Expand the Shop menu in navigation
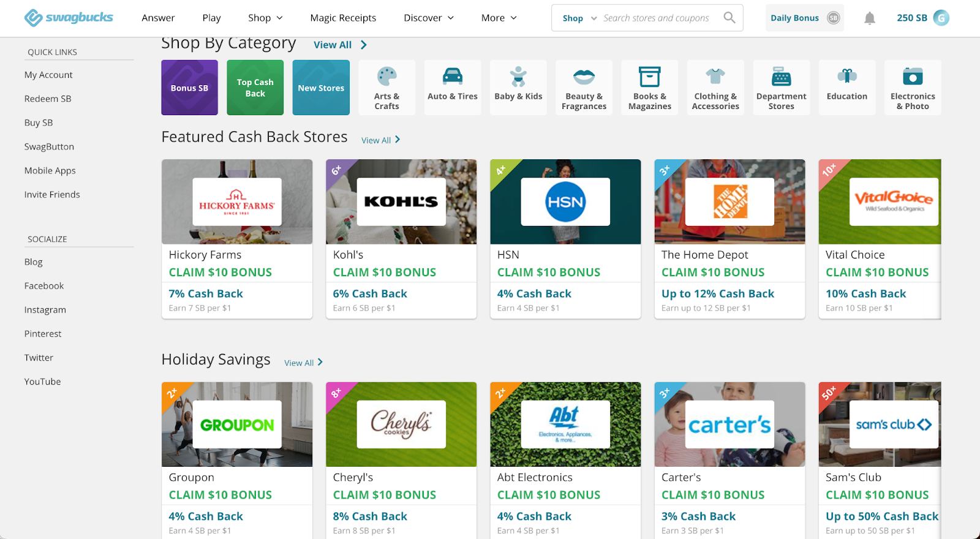The image size is (980, 539). (265, 18)
